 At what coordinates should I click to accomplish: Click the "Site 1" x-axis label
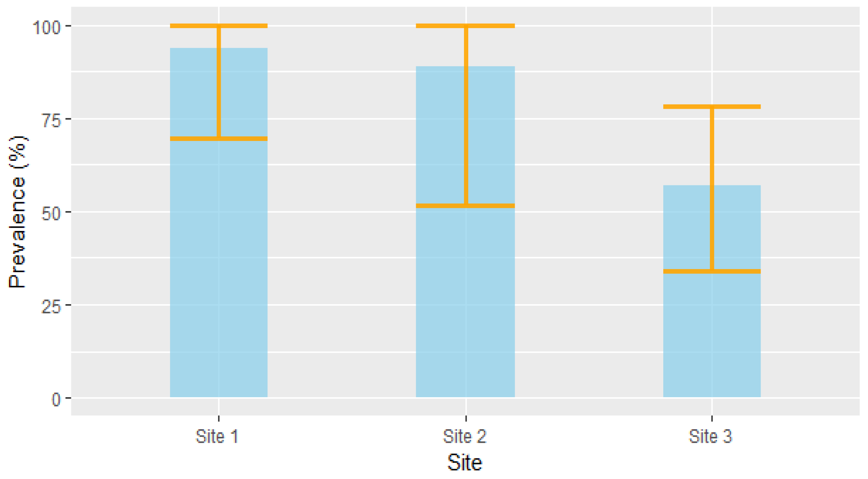[x=217, y=437]
